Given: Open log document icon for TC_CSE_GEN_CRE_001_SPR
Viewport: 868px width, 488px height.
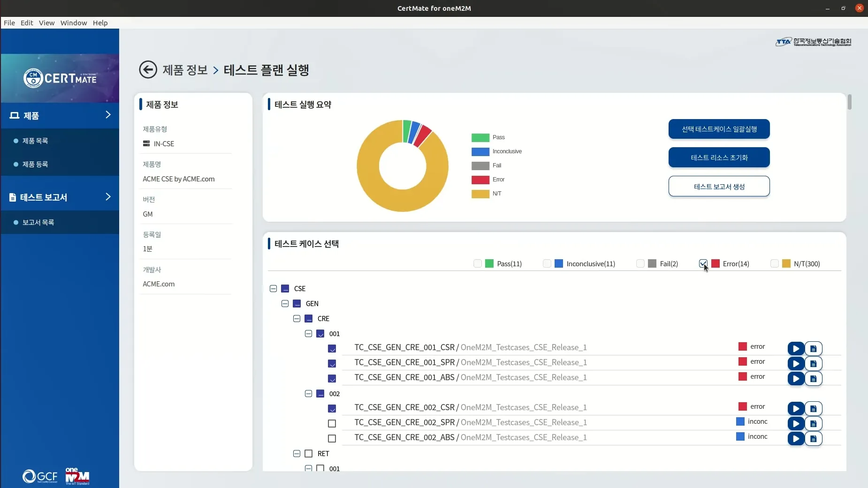Looking at the screenshot, I should pos(814,364).
